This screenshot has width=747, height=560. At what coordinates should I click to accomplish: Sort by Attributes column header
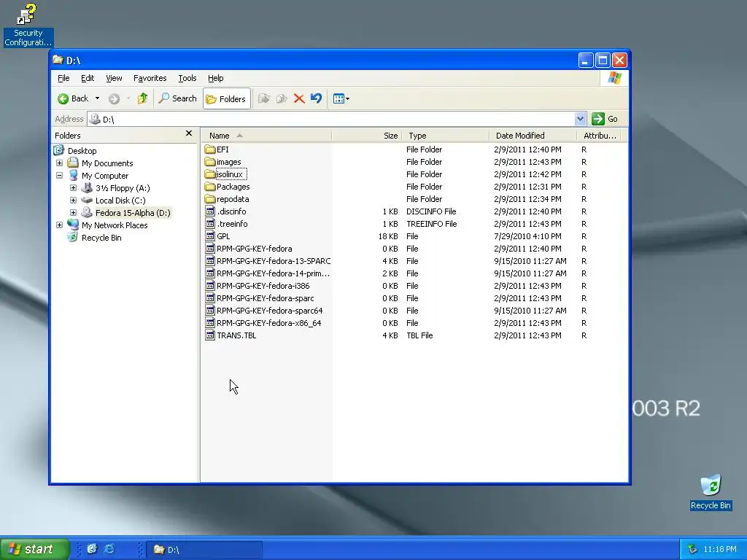[599, 136]
